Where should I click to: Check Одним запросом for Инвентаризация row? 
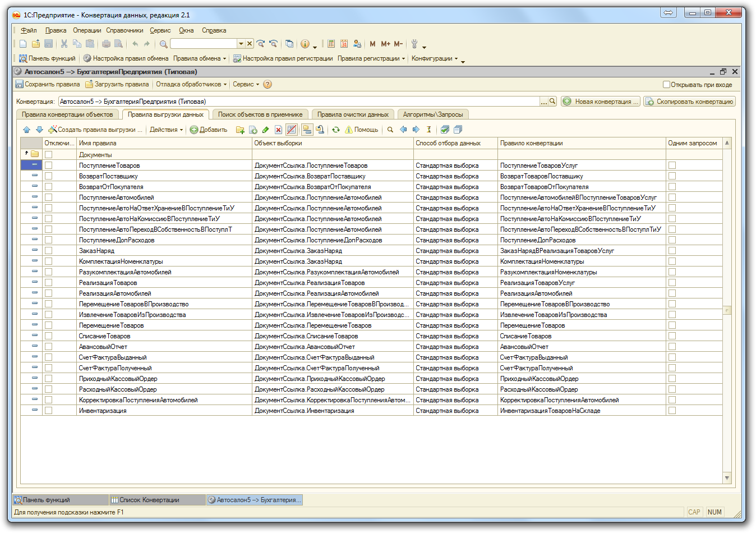click(672, 411)
